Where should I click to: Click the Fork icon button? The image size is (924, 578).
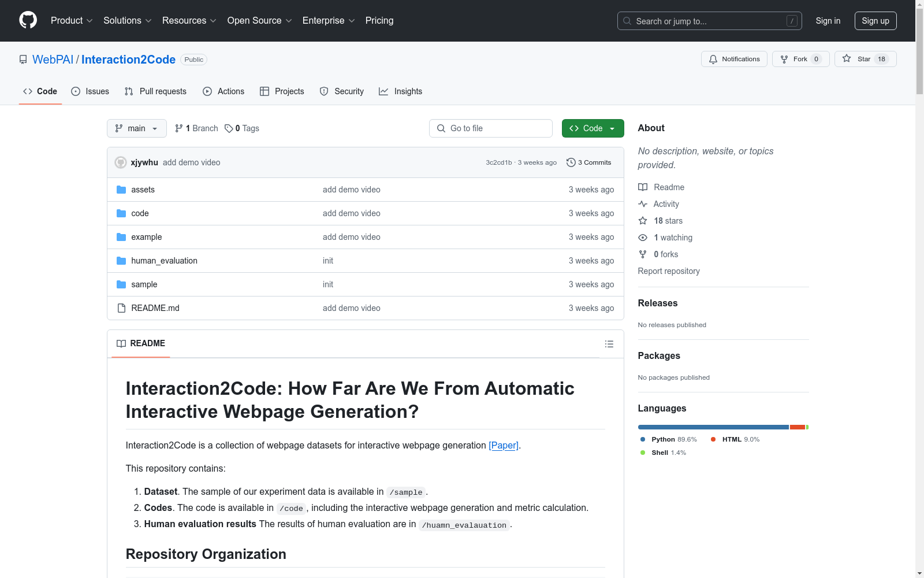coord(784,59)
